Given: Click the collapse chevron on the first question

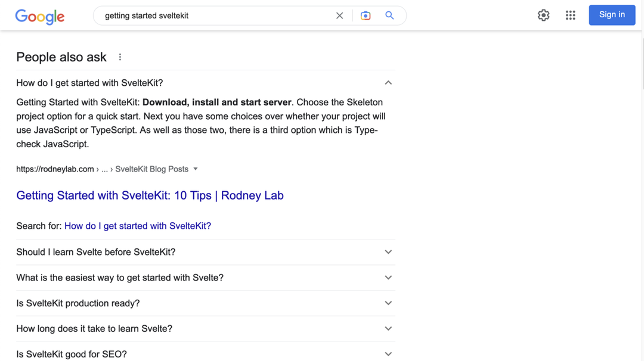Looking at the screenshot, I should click(388, 82).
